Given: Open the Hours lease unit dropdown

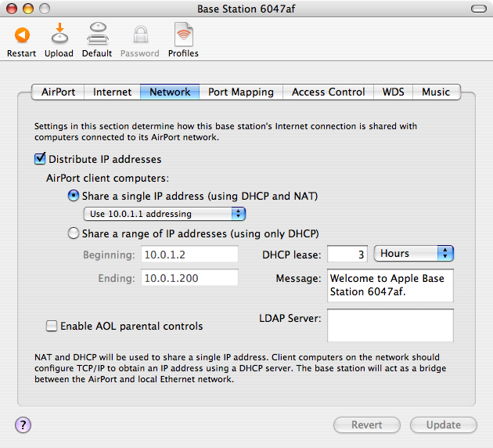Looking at the screenshot, I should point(413,253).
